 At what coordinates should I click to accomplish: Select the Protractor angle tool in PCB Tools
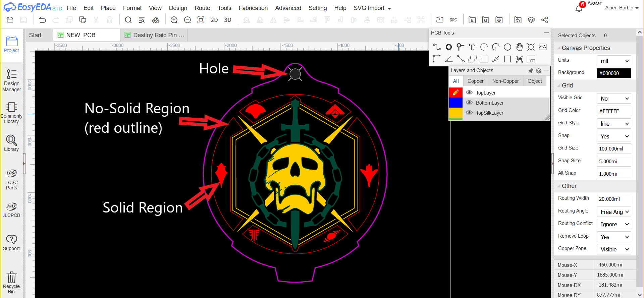coord(448,59)
